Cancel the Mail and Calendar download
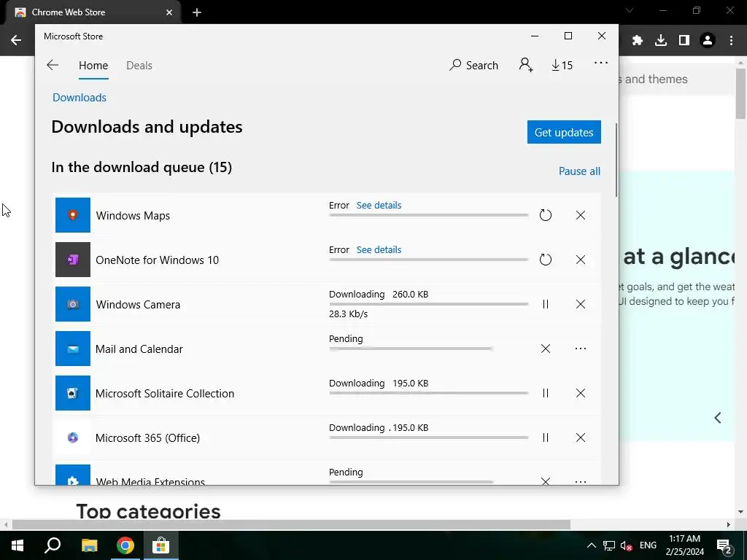The width and height of the screenshot is (747, 560). point(546,349)
